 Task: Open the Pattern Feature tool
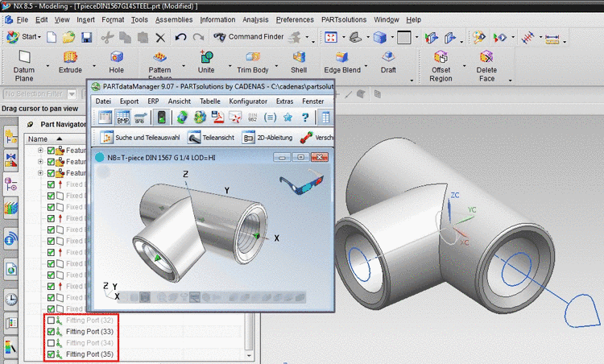click(x=160, y=65)
